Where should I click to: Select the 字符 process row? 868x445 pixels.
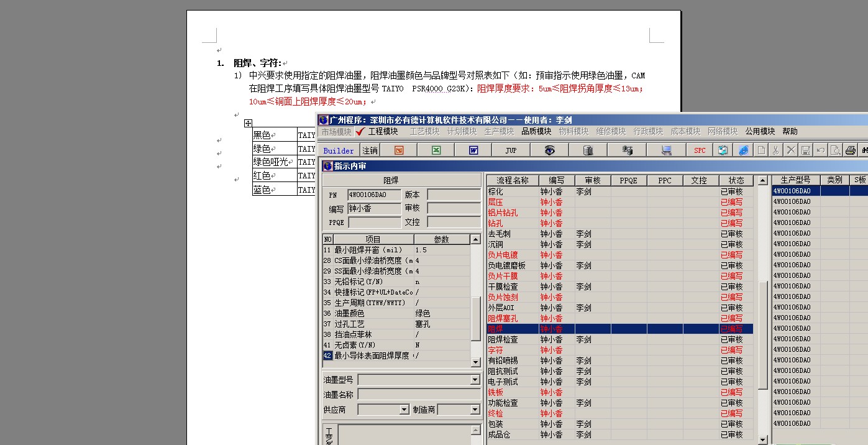tap(619, 351)
